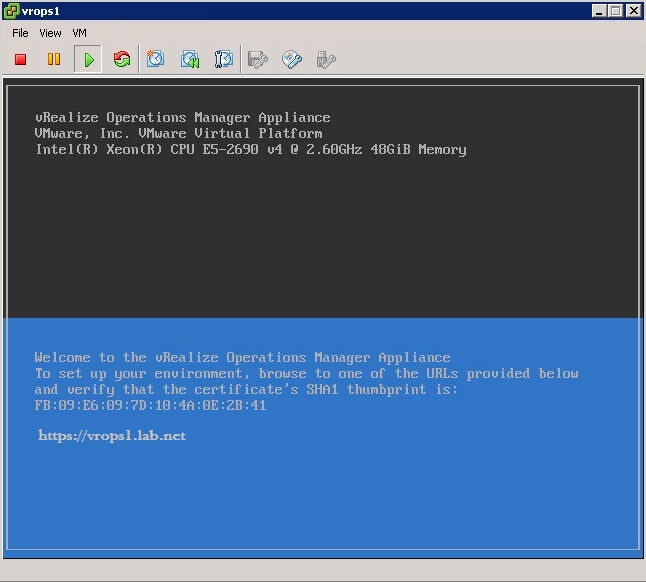Close the vrops1 console window
This screenshot has height=582, width=646.
[633, 11]
